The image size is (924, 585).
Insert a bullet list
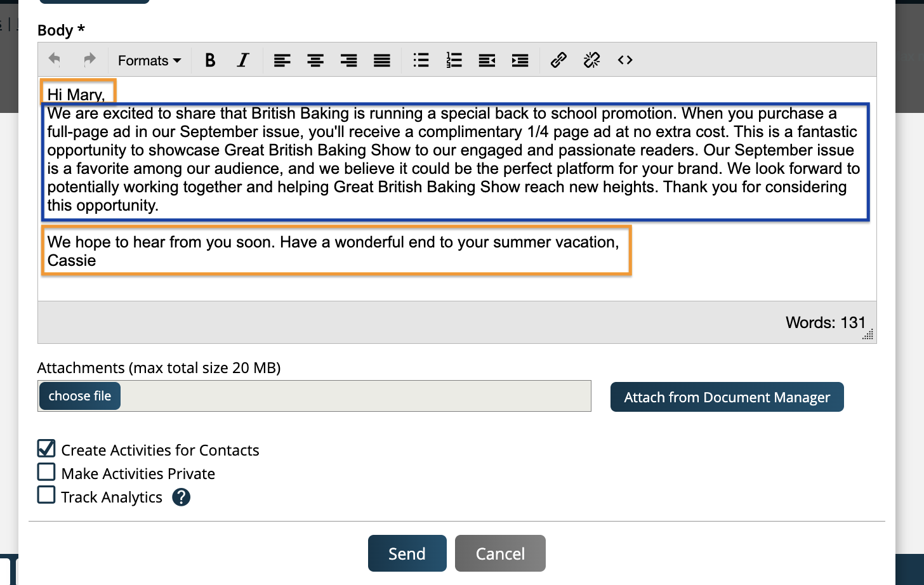pos(421,60)
